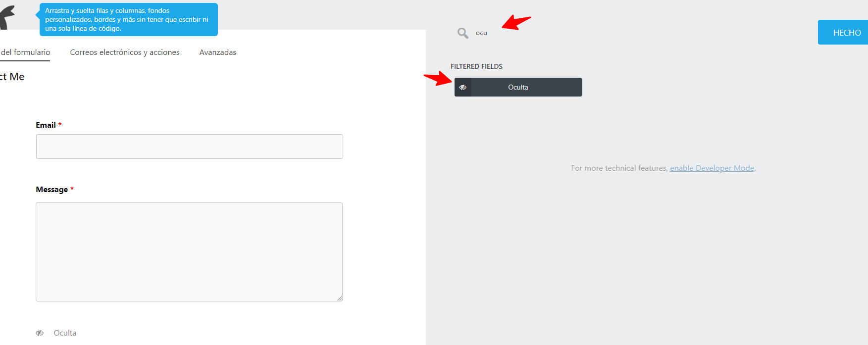Click the HECHO button
Image resolution: width=868 pixels, height=345 pixels.
[843, 32]
